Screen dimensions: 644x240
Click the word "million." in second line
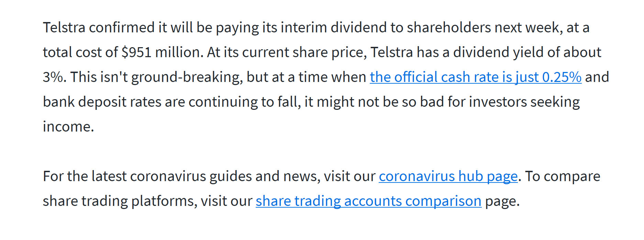179,52
